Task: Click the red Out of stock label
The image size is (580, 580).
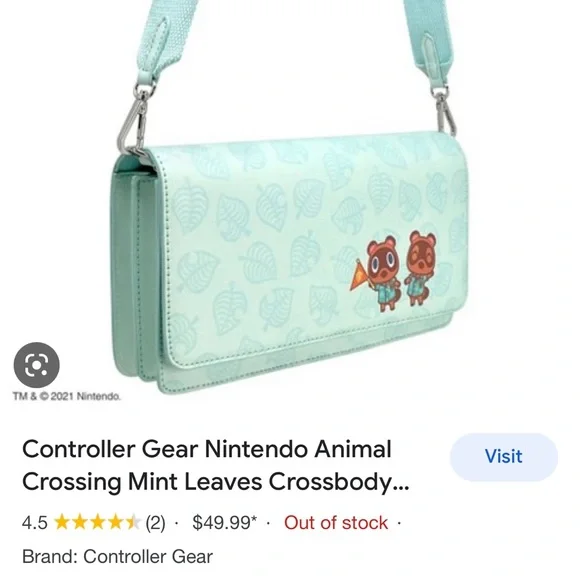Action: (336, 523)
